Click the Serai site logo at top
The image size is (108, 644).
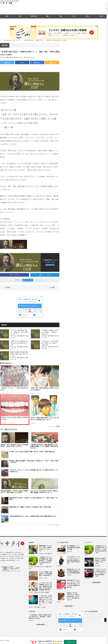6,3
